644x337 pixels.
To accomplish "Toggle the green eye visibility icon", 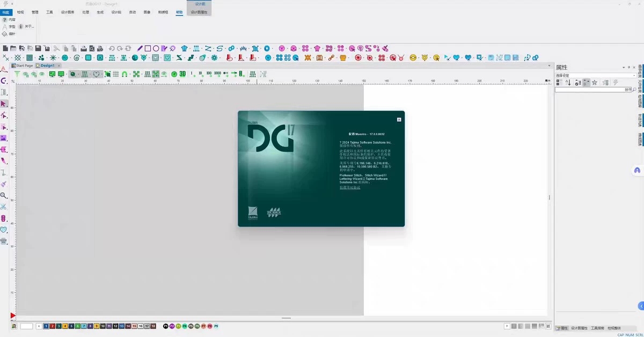I will 41,74.
